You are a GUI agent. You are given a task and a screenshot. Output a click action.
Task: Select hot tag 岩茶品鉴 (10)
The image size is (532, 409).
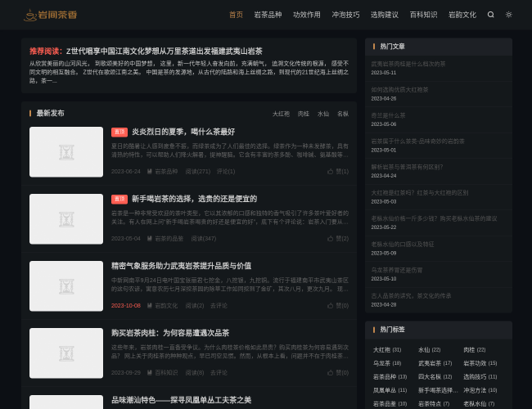click(390, 404)
